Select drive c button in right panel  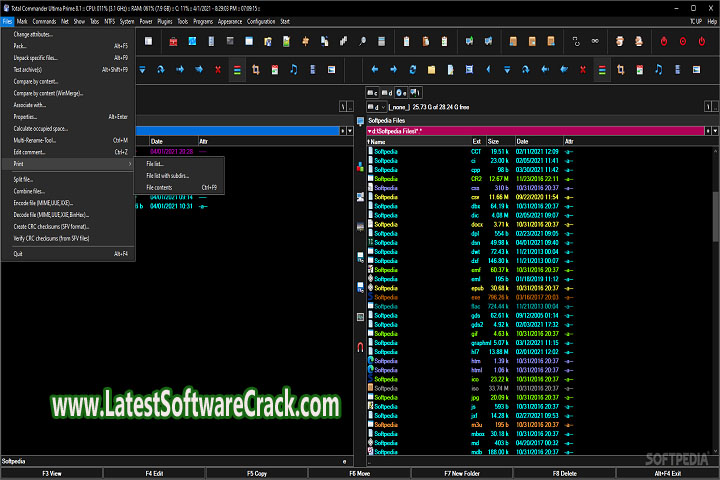click(372, 93)
